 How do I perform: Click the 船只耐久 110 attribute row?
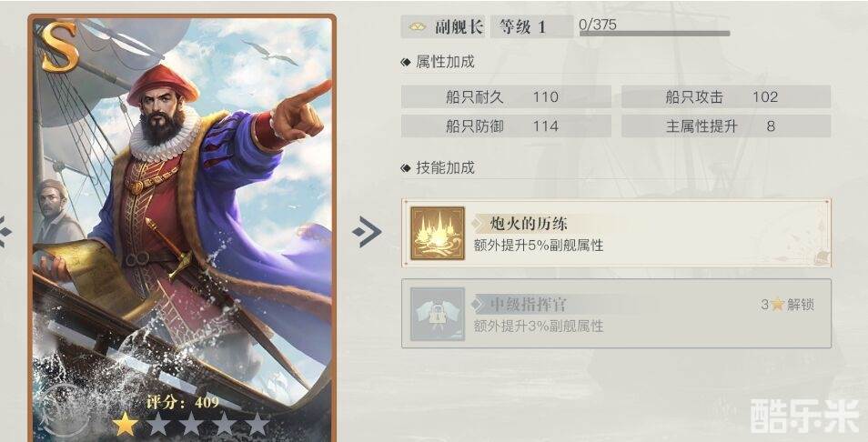[x=506, y=96]
